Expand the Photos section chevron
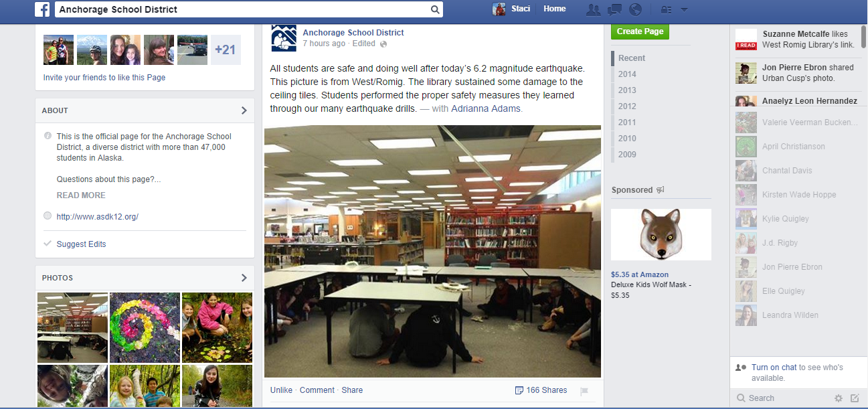 coord(244,278)
